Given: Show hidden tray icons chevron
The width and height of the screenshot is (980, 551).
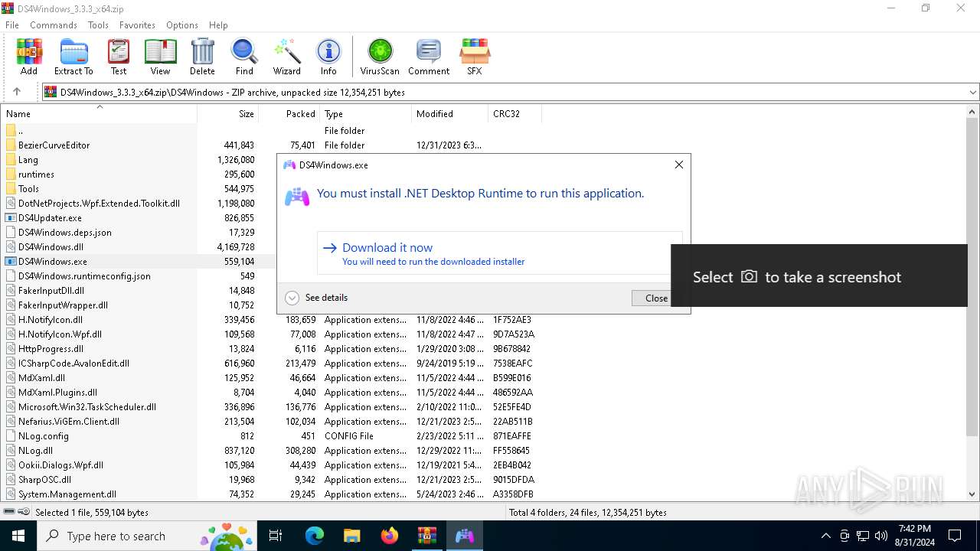Looking at the screenshot, I should [x=825, y=536].
